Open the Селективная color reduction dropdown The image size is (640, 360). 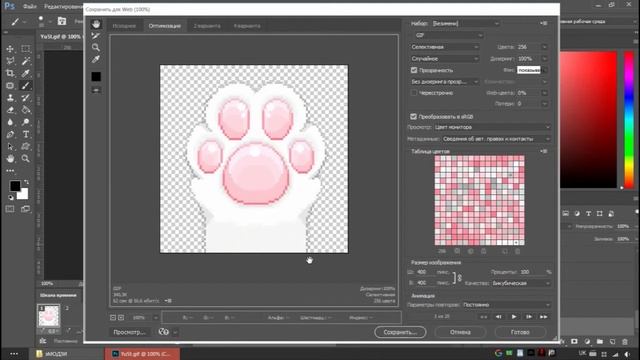point(444,47)
